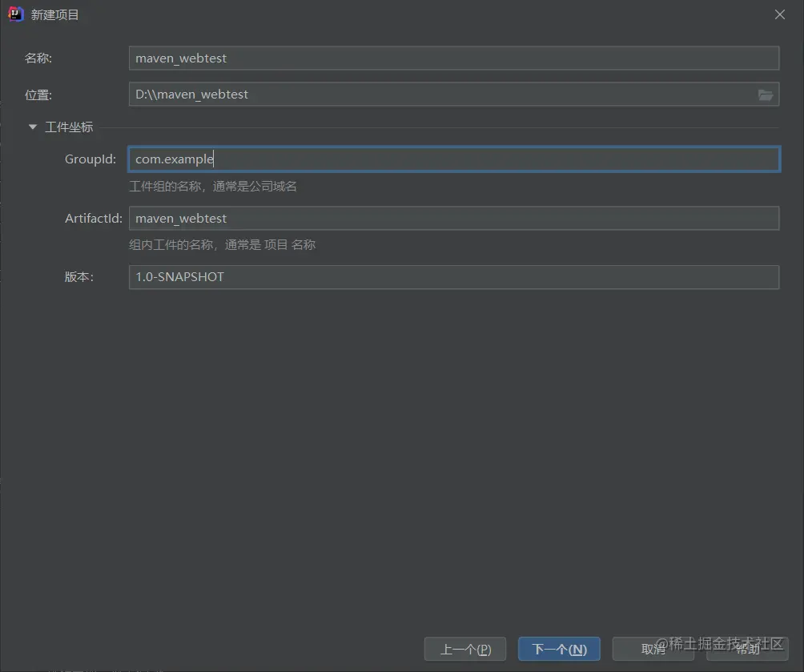Click the 位置: label
Image resolution: width=804 pixels, height=672 pixels.
click(38, 95)
